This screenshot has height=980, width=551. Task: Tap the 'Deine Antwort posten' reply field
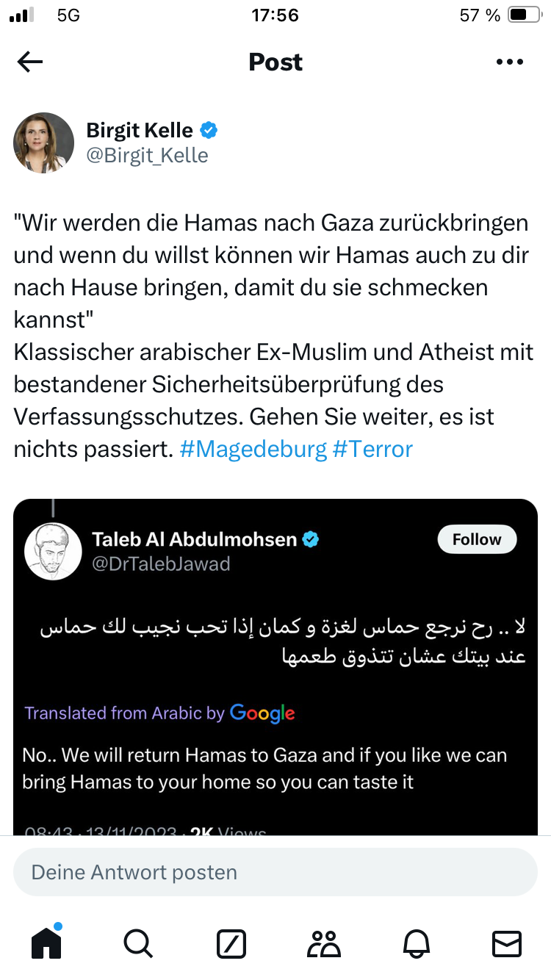(x=275, y=872)
